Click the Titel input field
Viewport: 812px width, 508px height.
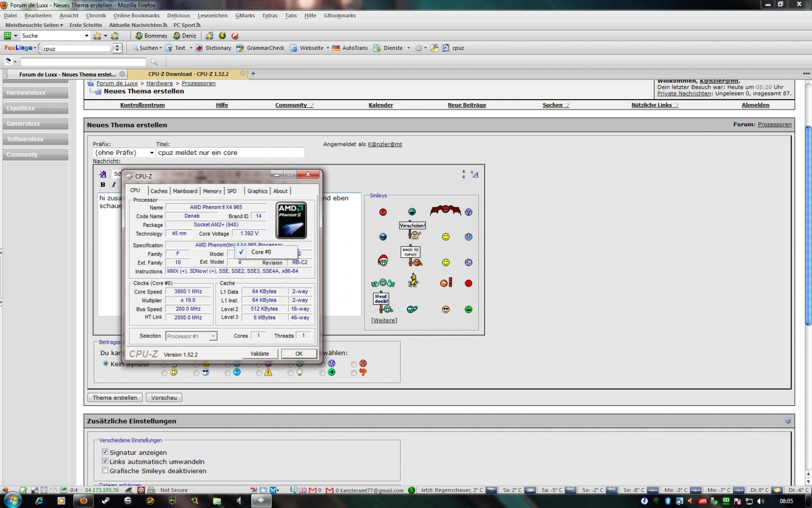coord(231,153)
